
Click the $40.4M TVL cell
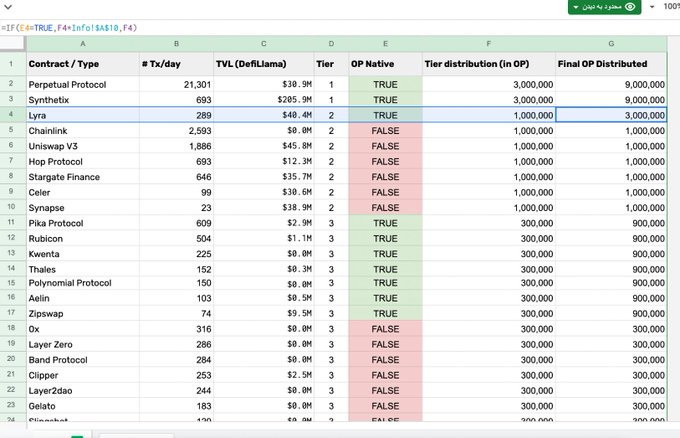point(264,115)
